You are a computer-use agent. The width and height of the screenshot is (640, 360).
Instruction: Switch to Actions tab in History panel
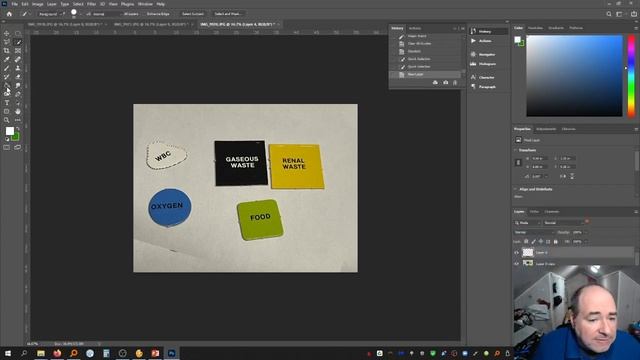pyautogui.click(x=415, y=28)
